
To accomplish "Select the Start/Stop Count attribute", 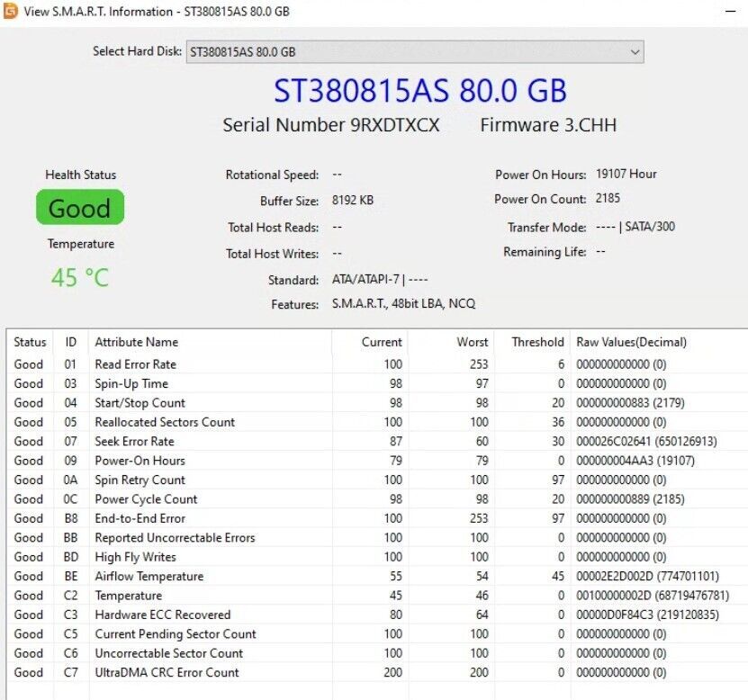I will point(377,403).
